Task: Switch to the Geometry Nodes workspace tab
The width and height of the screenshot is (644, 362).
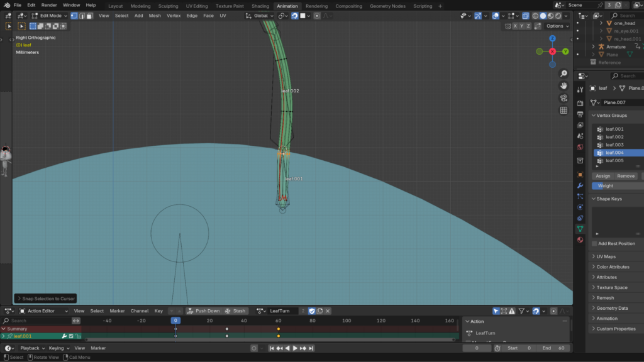Action: (387, 6)
